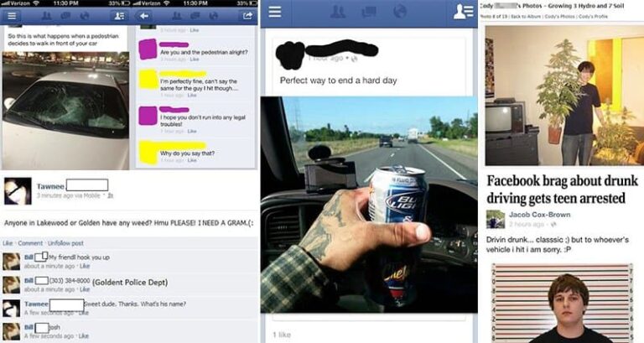Tap the share icon above the comments
This screenshot has height=343, width=644.
click(247, 16)
